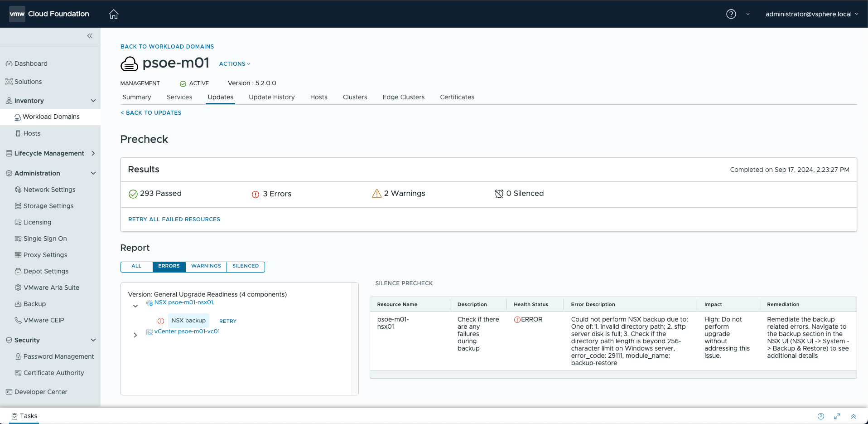This screenshot has width=868, height=424.
Task: Expand the Tasks panel to fullscreen
Action: pyautogui.click(x=837, y=416)
